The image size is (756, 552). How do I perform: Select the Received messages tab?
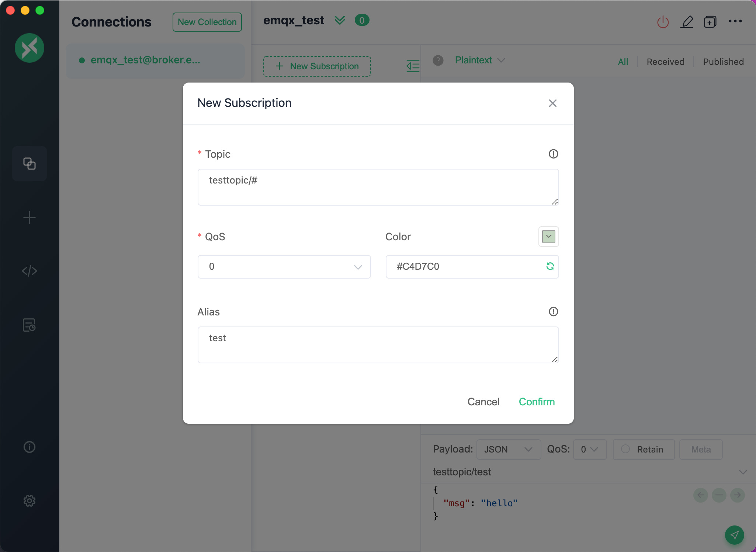(666, 61)
